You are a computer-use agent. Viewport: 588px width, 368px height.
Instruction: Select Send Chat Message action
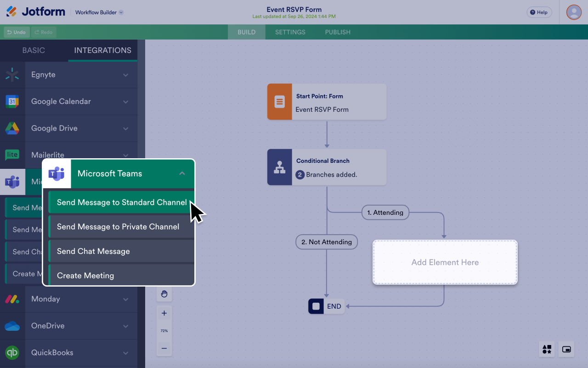point(93,251)
